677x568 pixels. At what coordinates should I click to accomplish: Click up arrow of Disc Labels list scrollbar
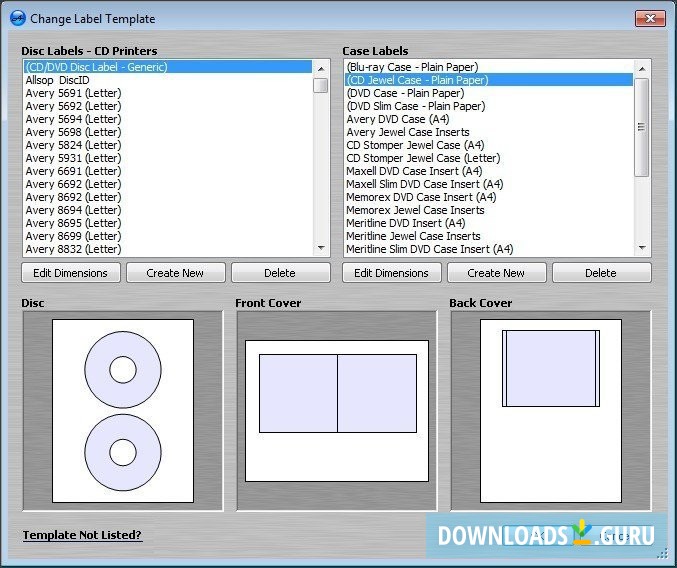[321, 69]
